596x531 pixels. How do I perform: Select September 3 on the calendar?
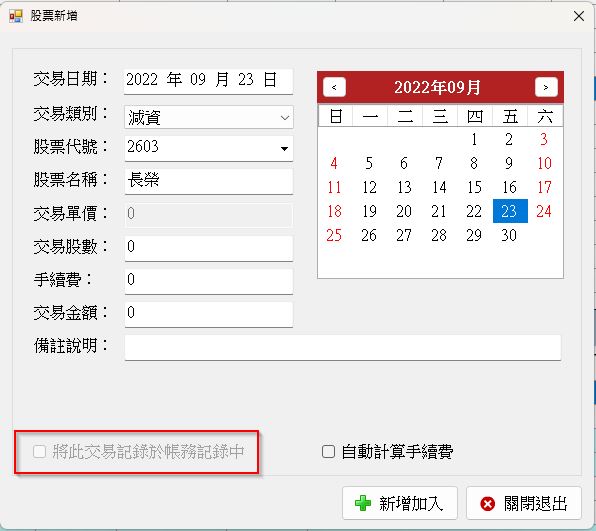point(544,139)
